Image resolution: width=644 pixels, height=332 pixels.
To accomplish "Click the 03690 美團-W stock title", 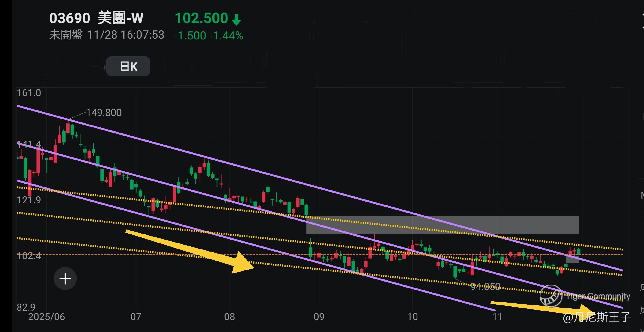I will point(96,18).
